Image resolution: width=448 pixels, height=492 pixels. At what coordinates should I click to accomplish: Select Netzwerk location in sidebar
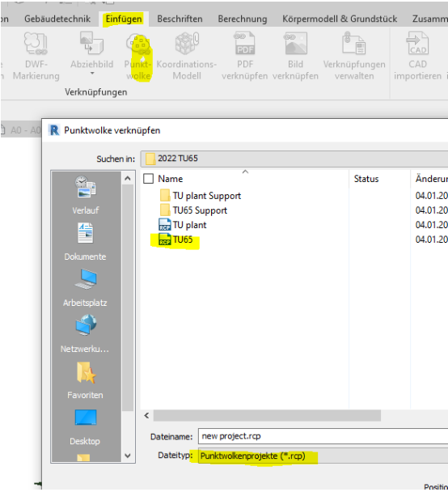(x=85, y=334)
